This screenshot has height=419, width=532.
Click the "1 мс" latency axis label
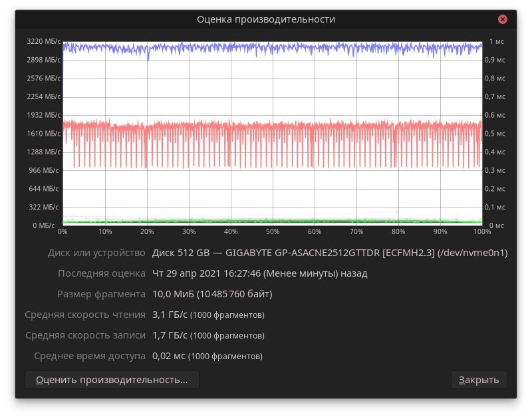[x=496, y=41]
